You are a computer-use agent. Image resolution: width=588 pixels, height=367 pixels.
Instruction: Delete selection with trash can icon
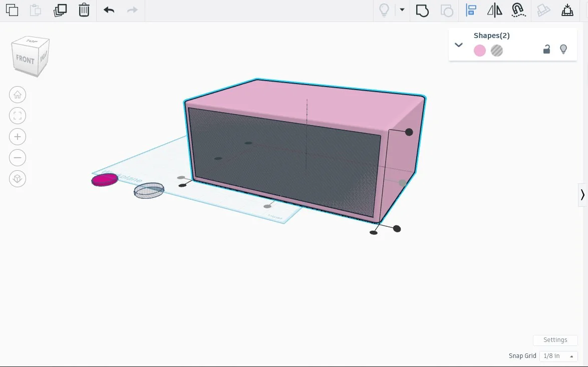coord(84,10)
